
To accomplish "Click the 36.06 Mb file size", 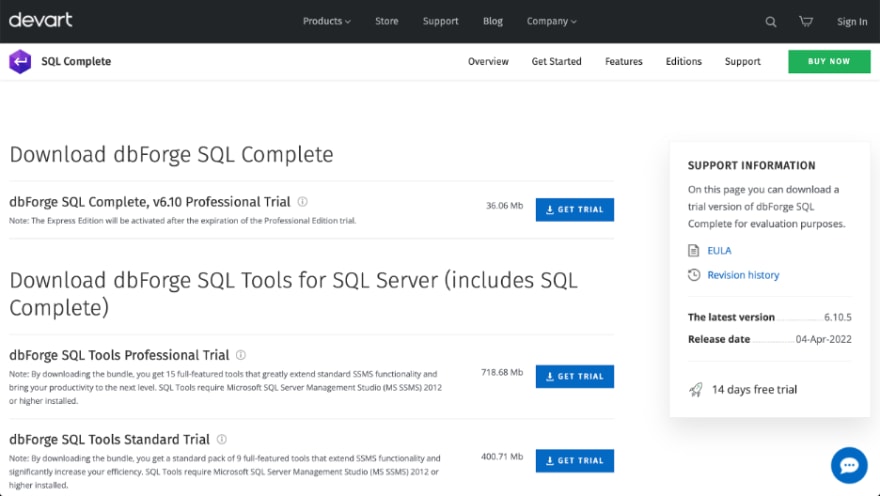I will pos(504,206).
